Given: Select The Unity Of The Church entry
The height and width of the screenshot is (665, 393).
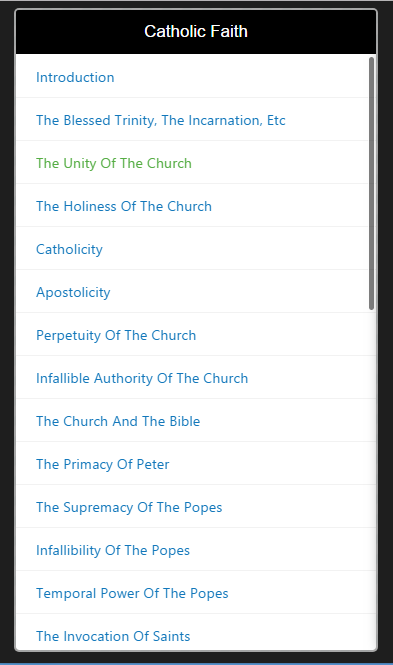Looking at the screenshot, I should (x=114, y=163).
